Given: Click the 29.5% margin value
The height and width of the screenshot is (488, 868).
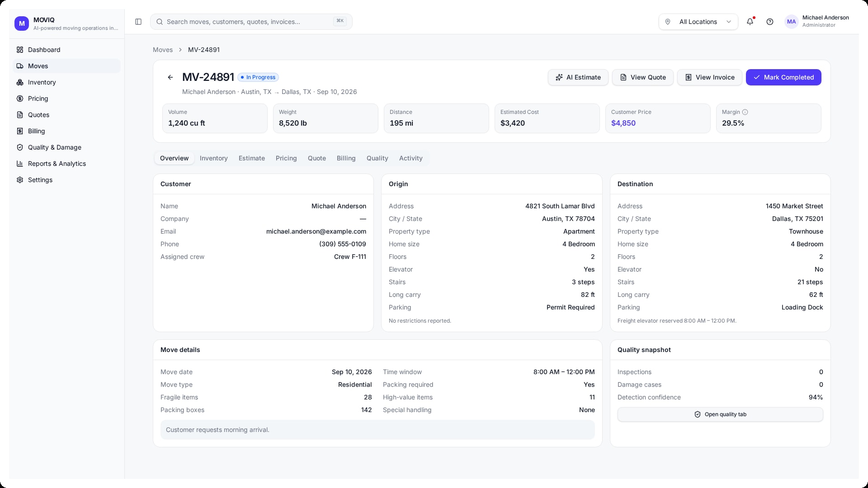Looking at the screenshot, I should tap(733, 123).
